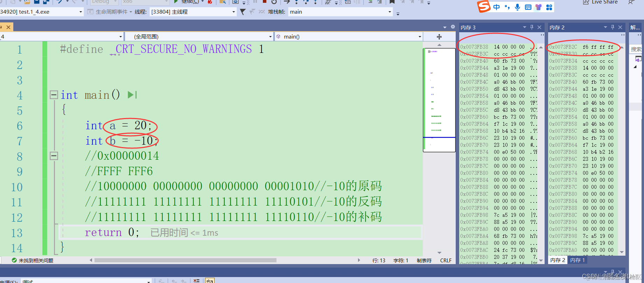Toggle Sogou punctuation mode icon
Viewport: 644px width, 283px height.
coord(507,7)
